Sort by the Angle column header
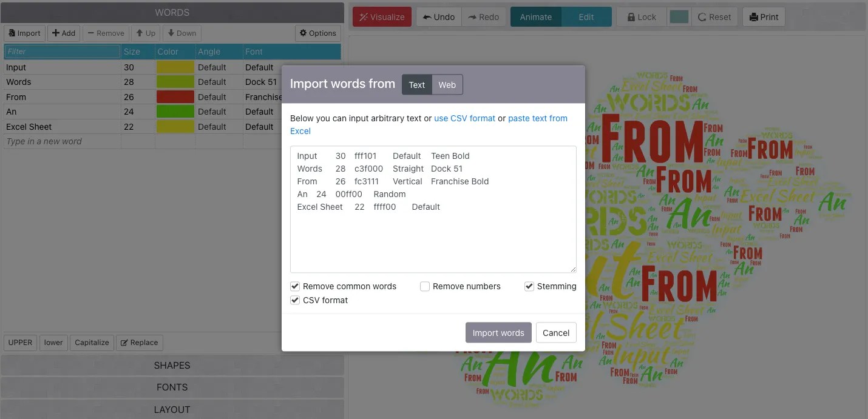868x419 pixels. (219, 52)
